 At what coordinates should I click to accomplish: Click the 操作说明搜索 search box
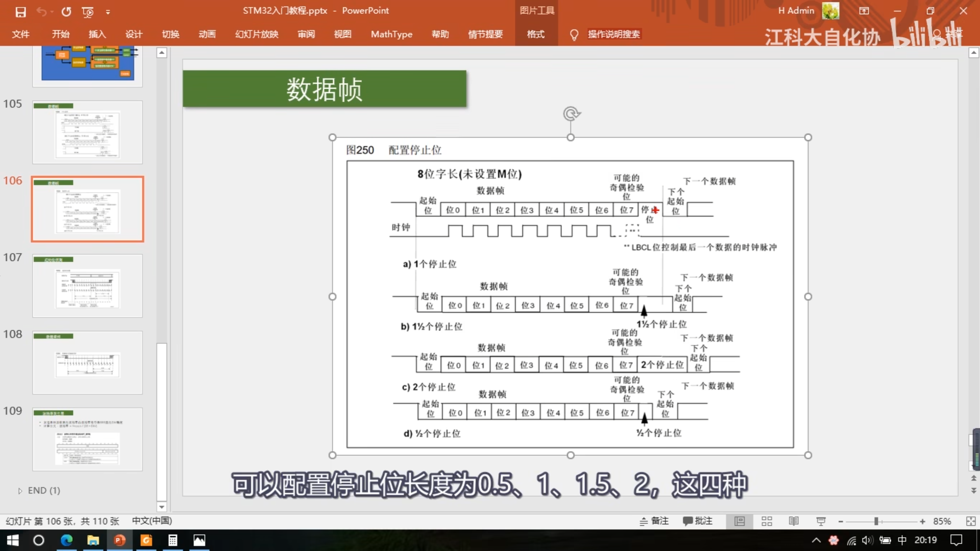point(614,34)
